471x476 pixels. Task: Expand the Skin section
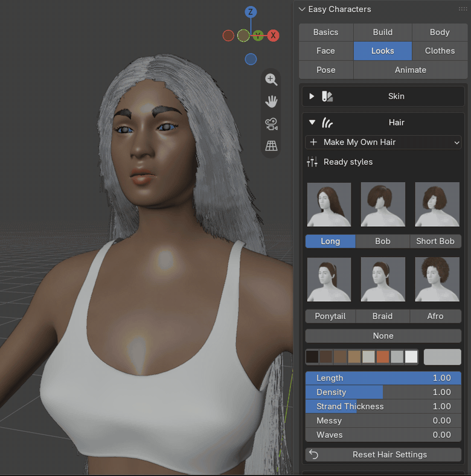[312, 97]
